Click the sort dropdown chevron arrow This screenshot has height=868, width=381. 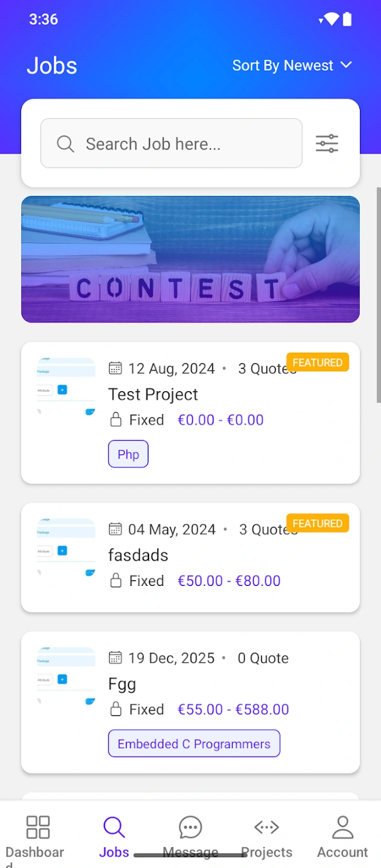coord(346,65)
